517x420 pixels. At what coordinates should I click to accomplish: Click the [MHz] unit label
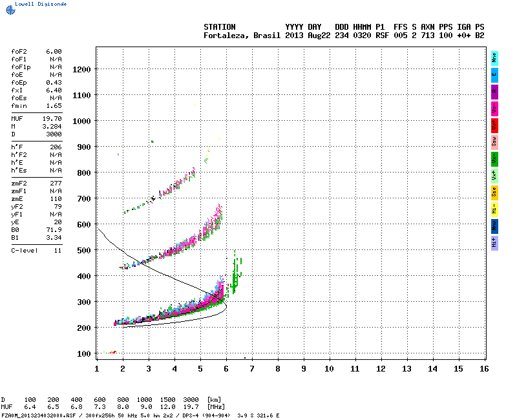[216, 407]
